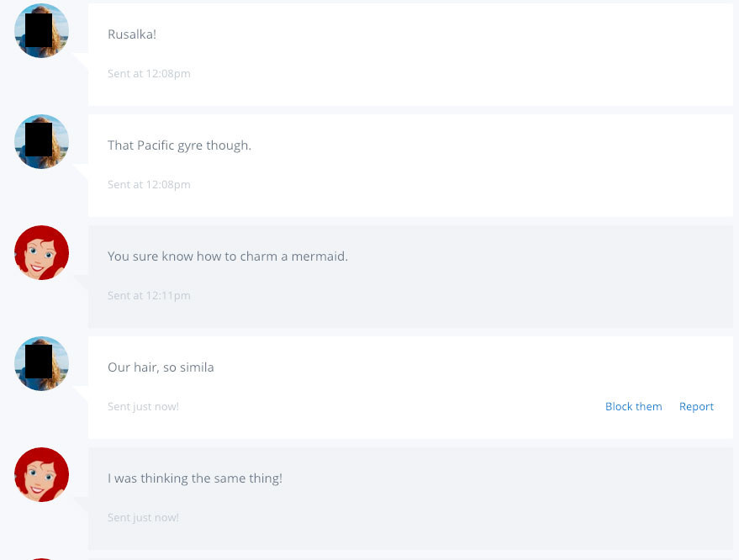Image resolution: width=739 pixels, height=560 pixels.
Task: Click the mermaid avatar beside the charm message
Action: tap(41, 252)
